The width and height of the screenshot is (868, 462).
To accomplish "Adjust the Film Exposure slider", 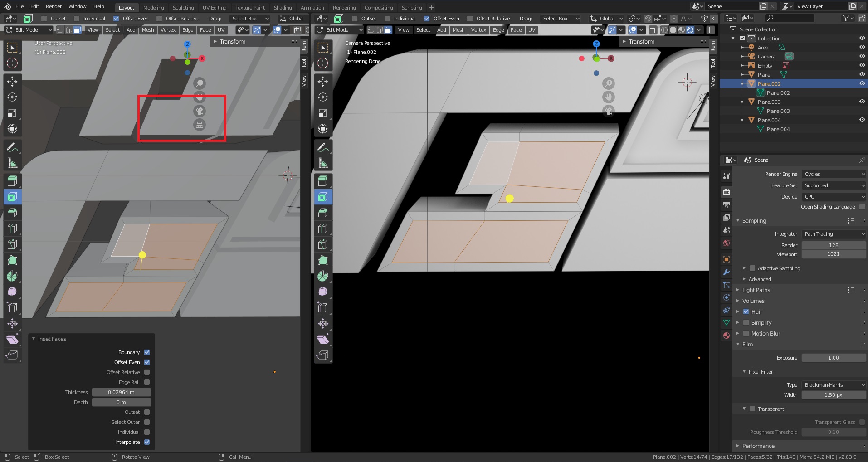I will click(834, 358).
